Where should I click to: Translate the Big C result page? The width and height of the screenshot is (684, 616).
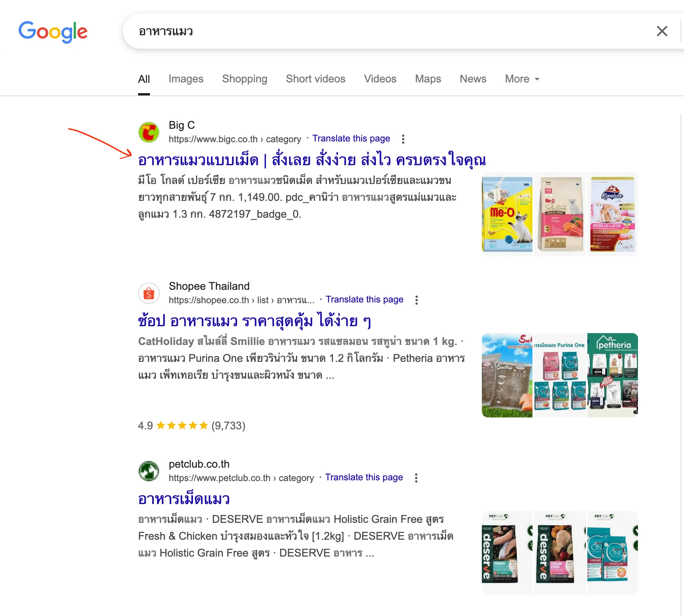(x=351, y=138)
